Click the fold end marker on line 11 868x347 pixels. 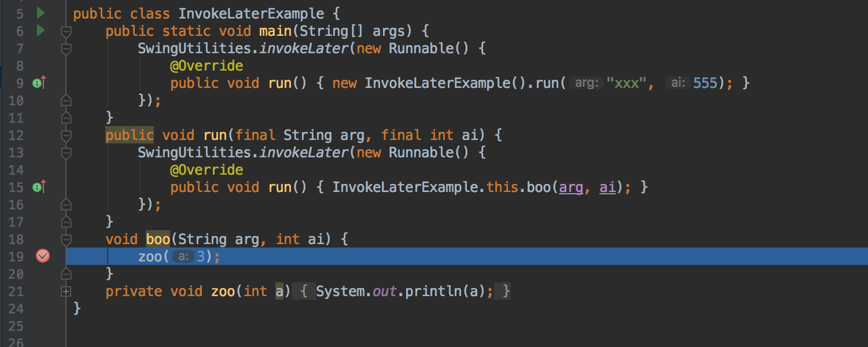(x=66, y=117)
